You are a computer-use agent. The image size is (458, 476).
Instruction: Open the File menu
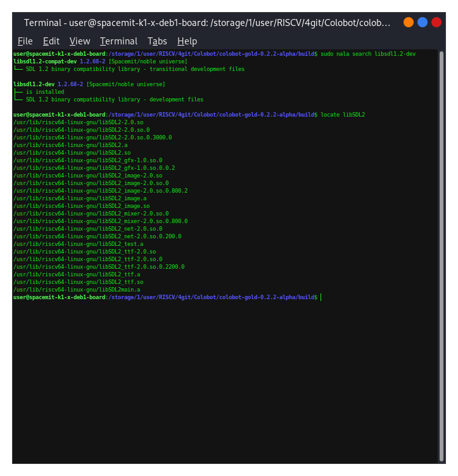tap(25, 41)
